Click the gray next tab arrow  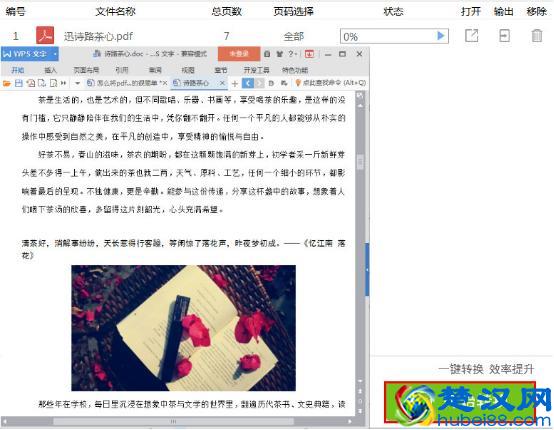(260, 83)
